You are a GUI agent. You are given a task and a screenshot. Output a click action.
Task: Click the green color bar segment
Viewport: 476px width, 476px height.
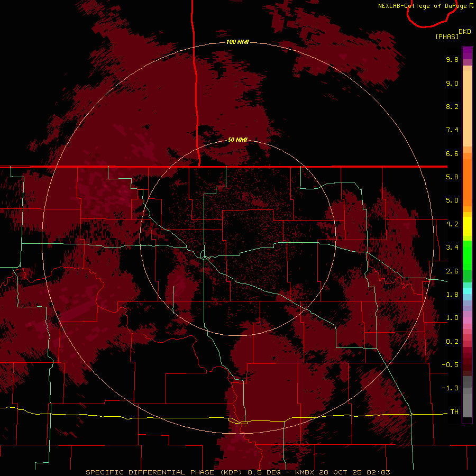click(467, 255)
